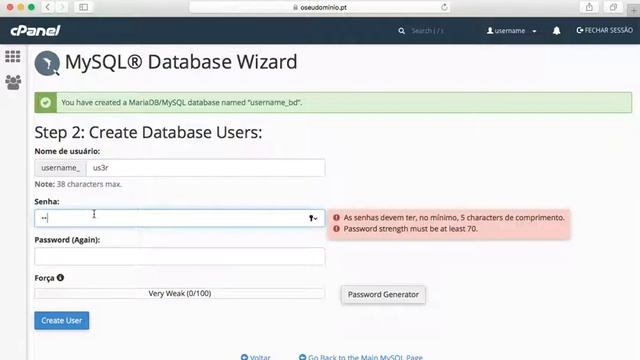Image resolution: width=640 pixels, height=360 pixels.
Task: Toggle the Safari sidebar button
Action: coord(83,7)
